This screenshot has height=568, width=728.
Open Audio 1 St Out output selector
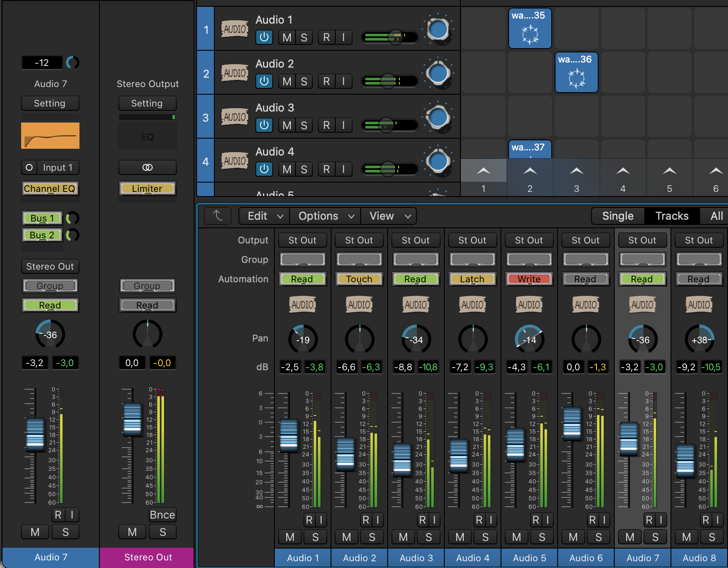(x=302, y=240)
